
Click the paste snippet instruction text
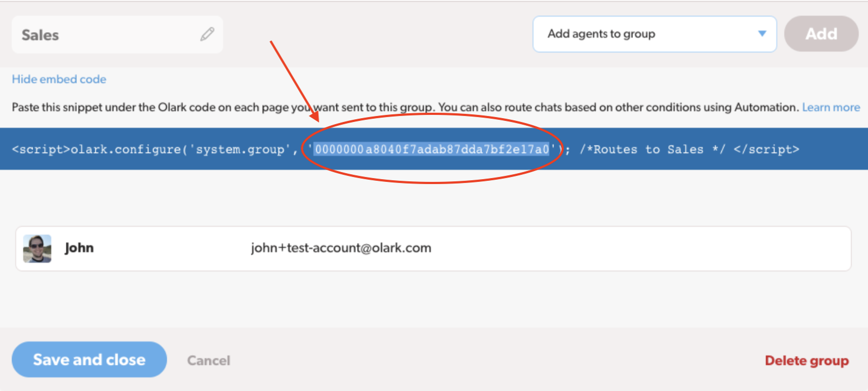click(406, 107)
